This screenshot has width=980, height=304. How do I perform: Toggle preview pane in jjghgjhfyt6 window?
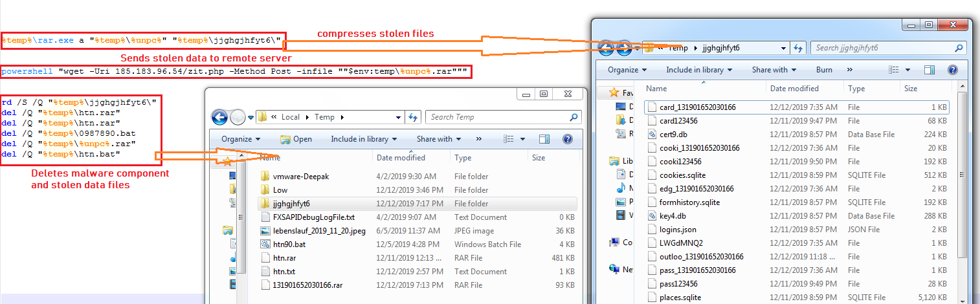pos(930,70)
